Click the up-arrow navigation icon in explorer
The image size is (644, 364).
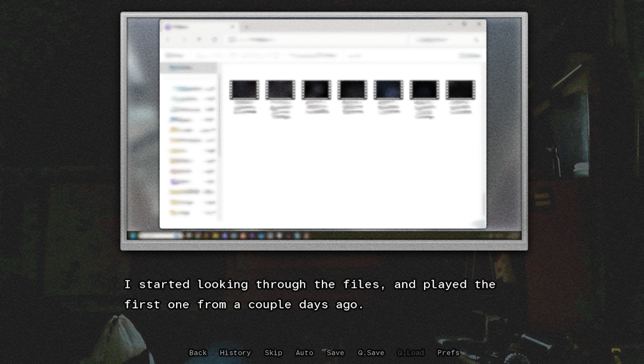199,39
